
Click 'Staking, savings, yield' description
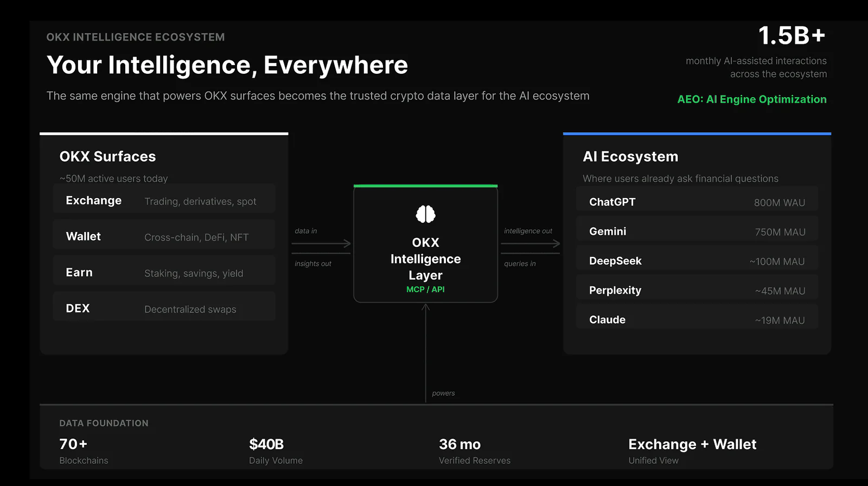tap(194, 273)
